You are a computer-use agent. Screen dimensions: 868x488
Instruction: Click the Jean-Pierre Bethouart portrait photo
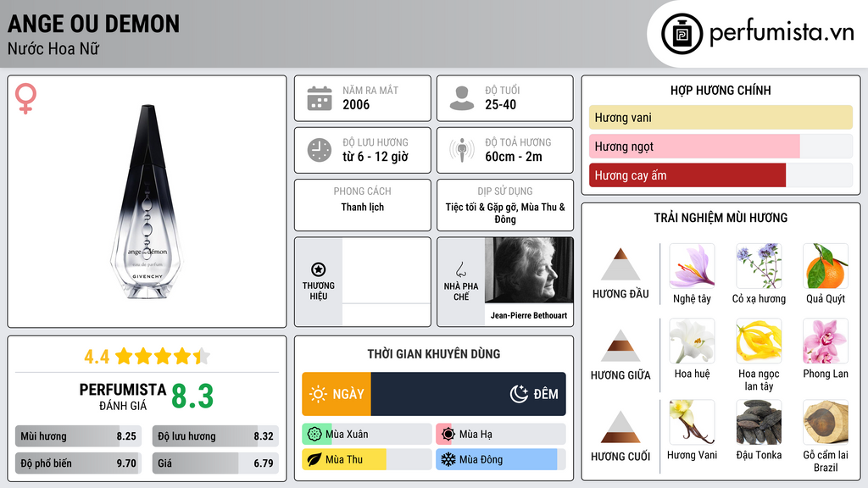click(x=529, y=270)
